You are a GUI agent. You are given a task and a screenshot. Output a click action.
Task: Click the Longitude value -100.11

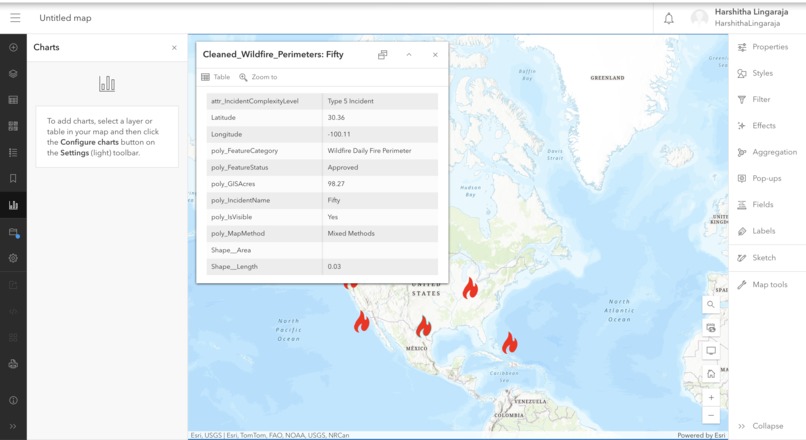(339, 134)
